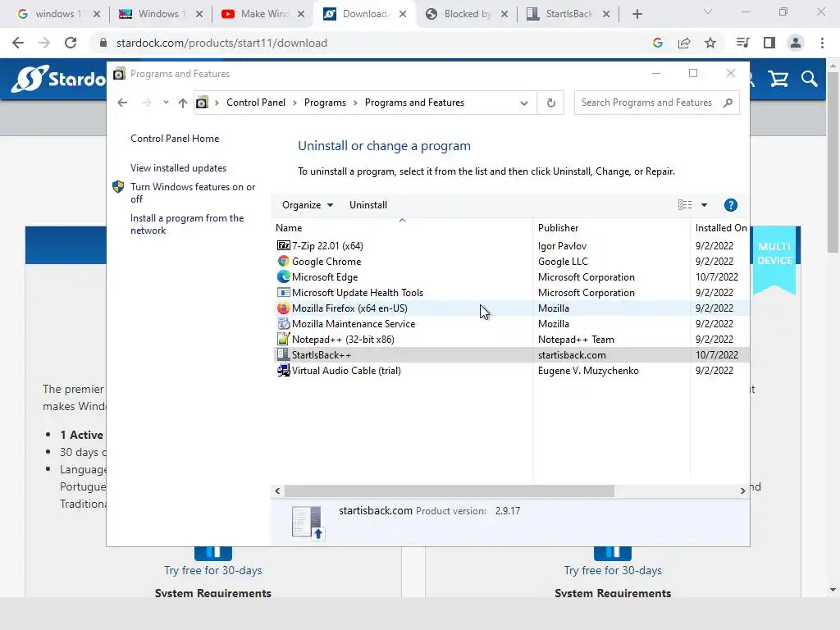Click the search magnifier in Programs and Features
Image resolution: width=840 pixels, height=630 pixels.
[x=728, y=103]
